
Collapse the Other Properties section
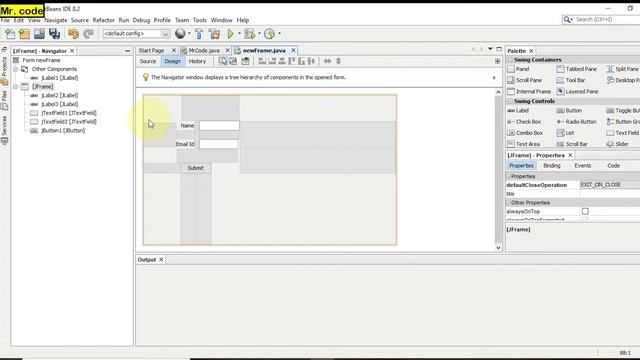coord(509,203)
